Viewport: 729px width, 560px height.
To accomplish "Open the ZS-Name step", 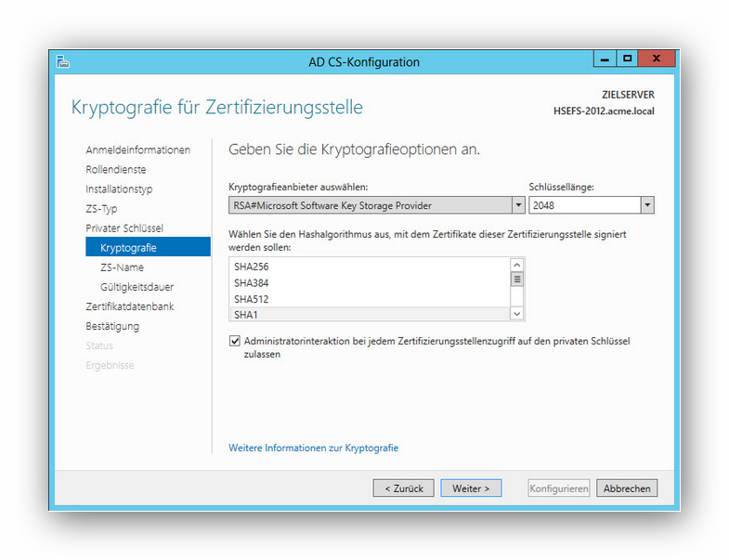I will [x=122, y=267].
